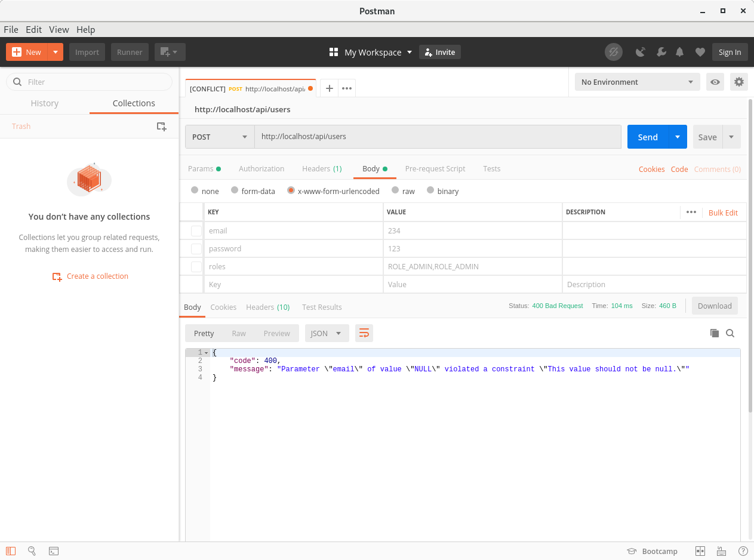Open the File menu
The image size is (754, 560).
pos(11,29)
